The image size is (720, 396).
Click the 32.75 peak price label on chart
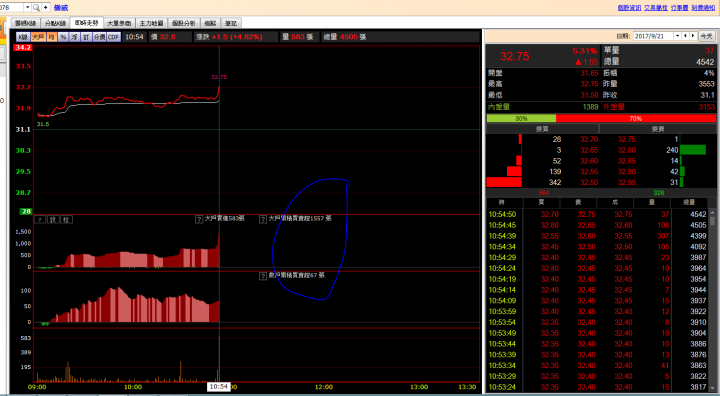click(x=219, y=77)
